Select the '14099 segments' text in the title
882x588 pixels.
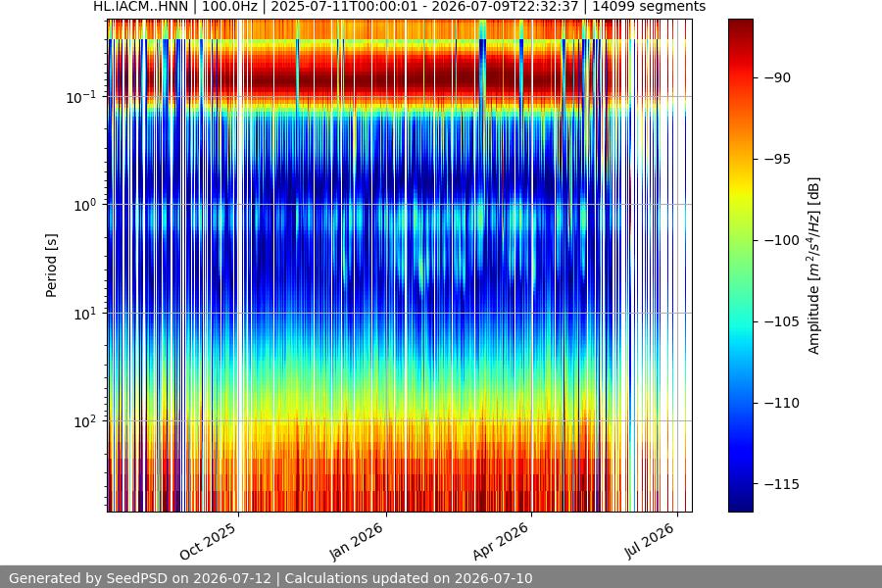pos(649,7)
